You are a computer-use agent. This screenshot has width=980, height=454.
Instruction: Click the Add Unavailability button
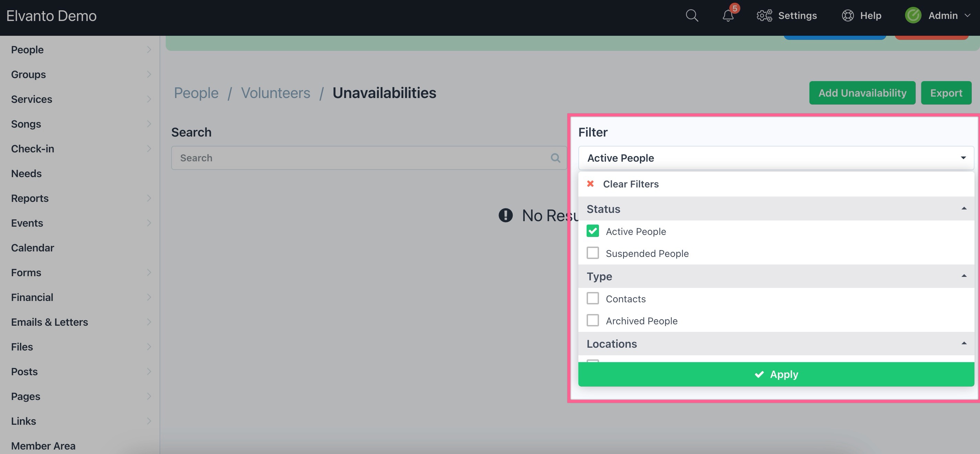pos(862,93)
